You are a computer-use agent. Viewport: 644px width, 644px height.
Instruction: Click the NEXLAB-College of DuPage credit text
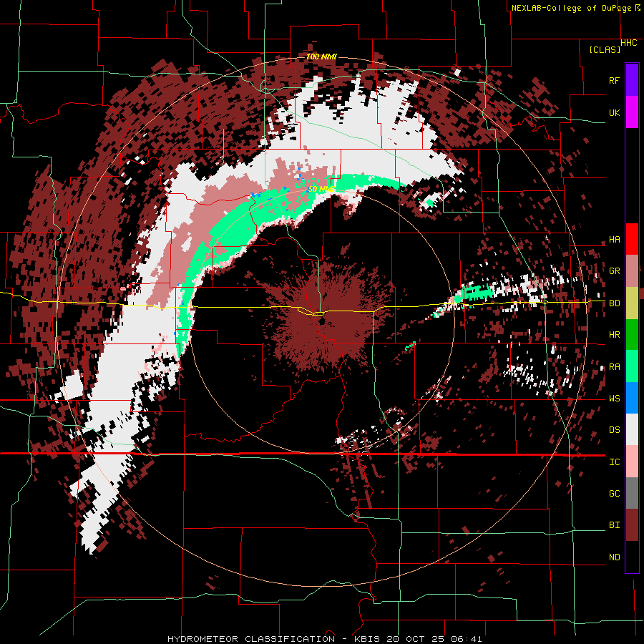pos(572,8)
